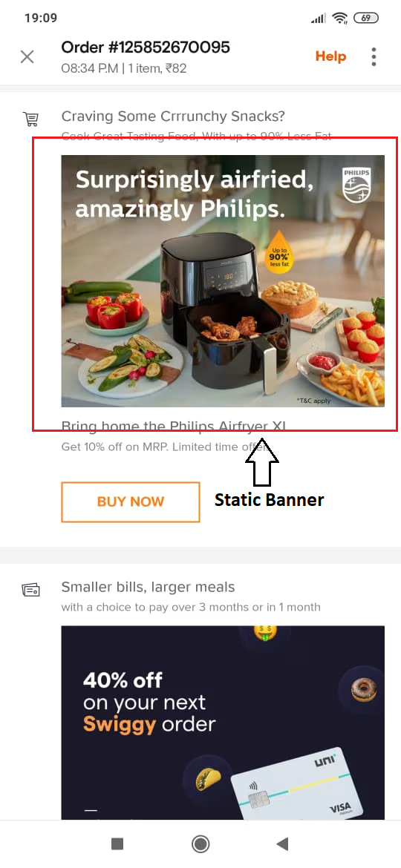Select the Order #125852670095 title
The width and height of the screenshot is (401, 868).
(145, 47)
